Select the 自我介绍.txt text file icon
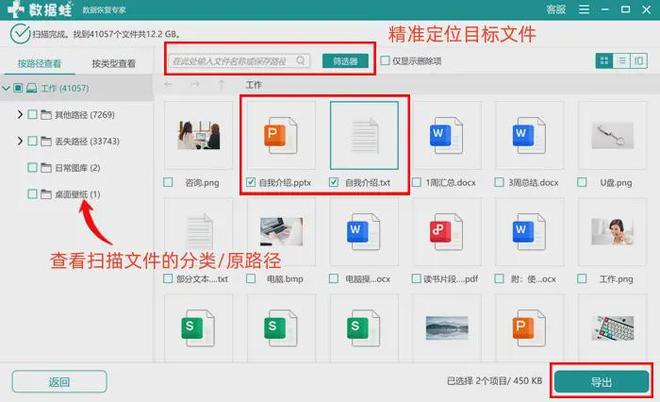 point(364,136)
